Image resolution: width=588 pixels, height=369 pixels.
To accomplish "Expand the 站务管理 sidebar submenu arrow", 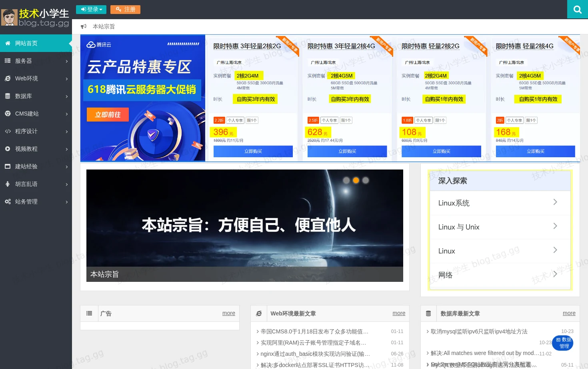I will [66, 202].
